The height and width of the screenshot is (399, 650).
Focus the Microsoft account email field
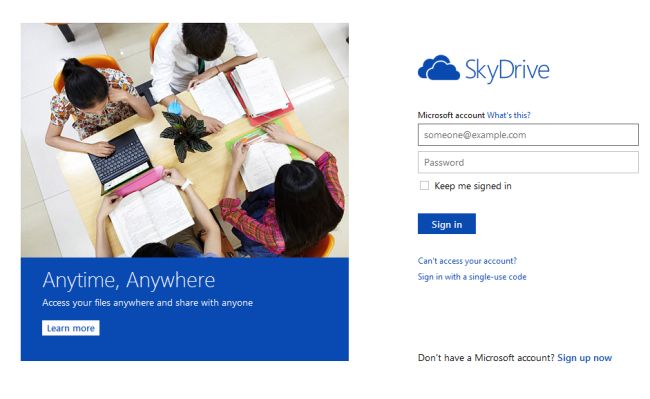click(x=528, y=135)
